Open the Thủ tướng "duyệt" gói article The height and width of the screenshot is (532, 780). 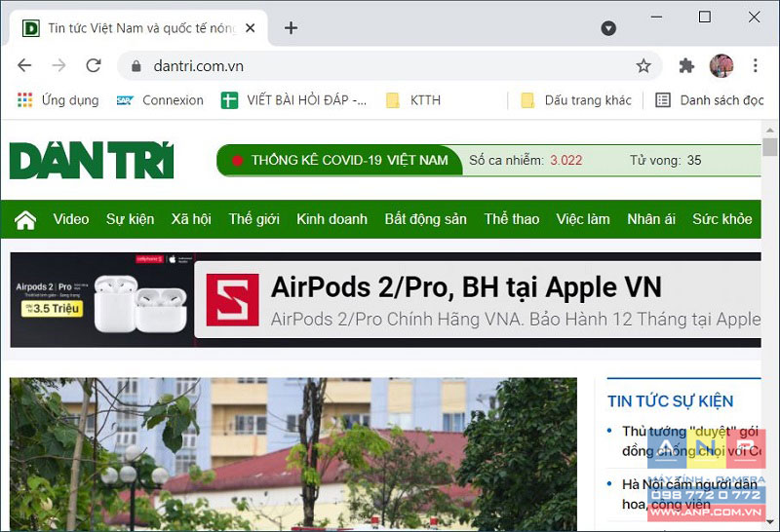pos(691,441)
